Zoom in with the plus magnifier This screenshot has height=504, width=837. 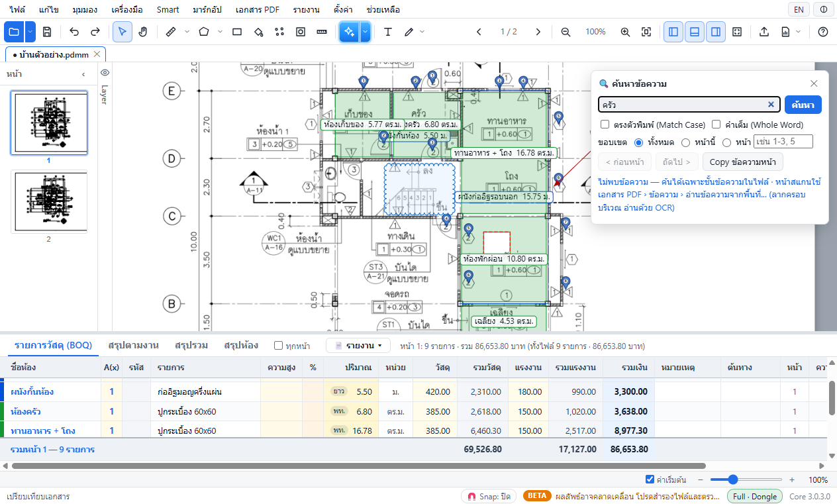click(x=625, y=32)
